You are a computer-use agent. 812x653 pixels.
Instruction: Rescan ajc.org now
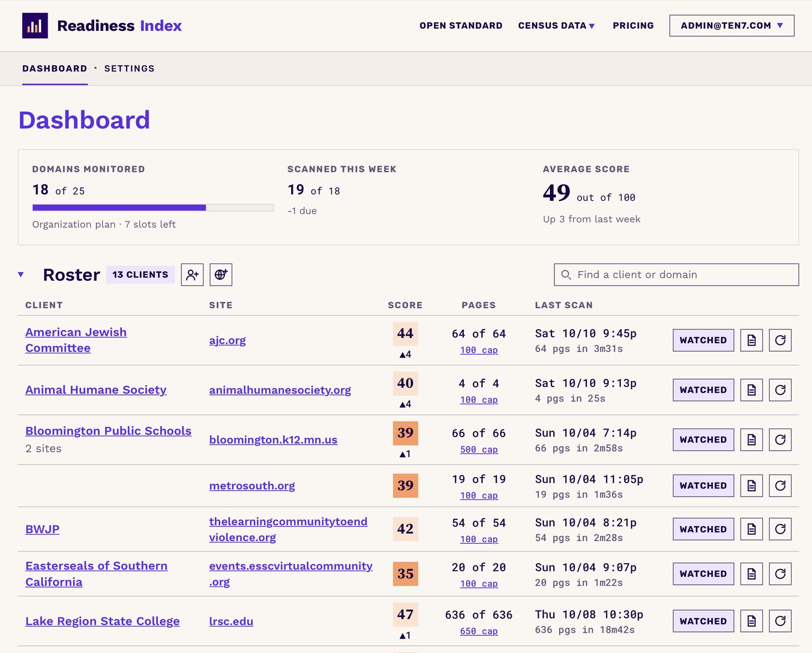point(780,340)
